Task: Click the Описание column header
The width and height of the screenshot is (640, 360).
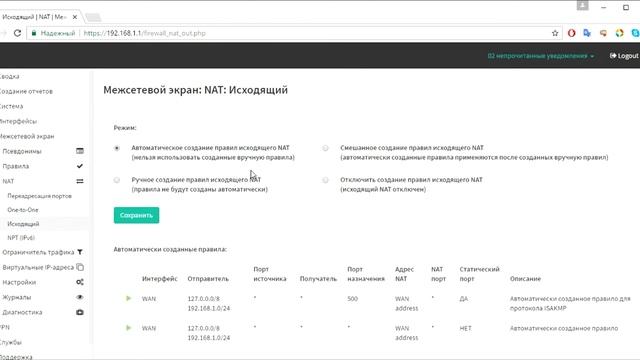Action: click(525, 279)
